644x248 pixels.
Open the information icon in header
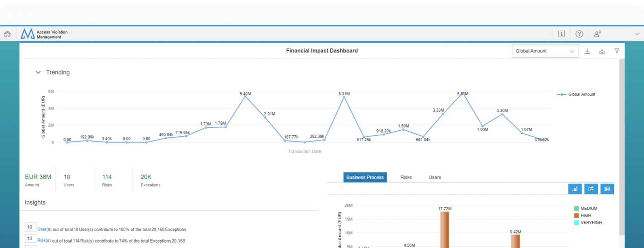click(x=562, y=34)
